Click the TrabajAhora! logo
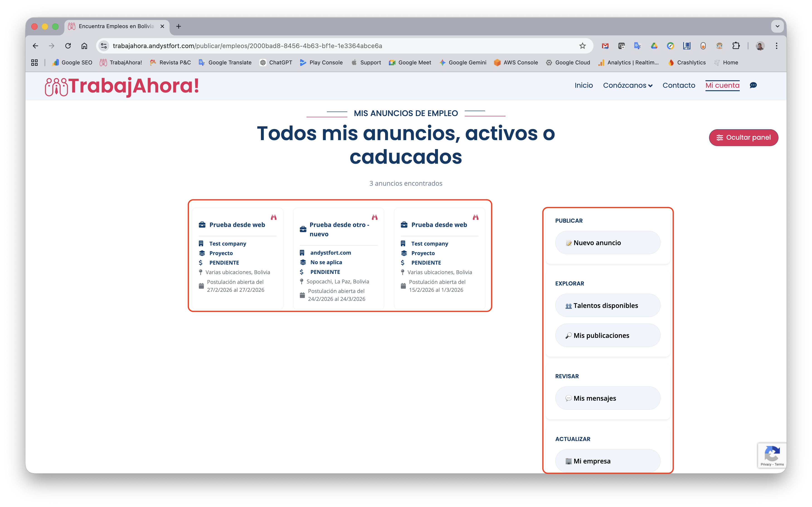This screenshot has height=507, width=812. (x=122, y=86)
